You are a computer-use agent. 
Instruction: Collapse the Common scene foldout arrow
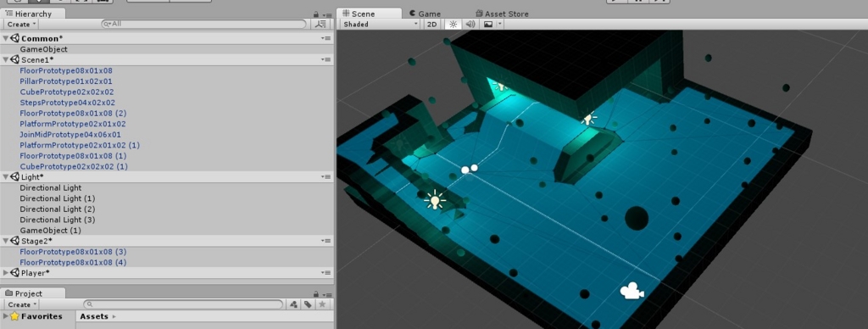click(x=6, y=38)
